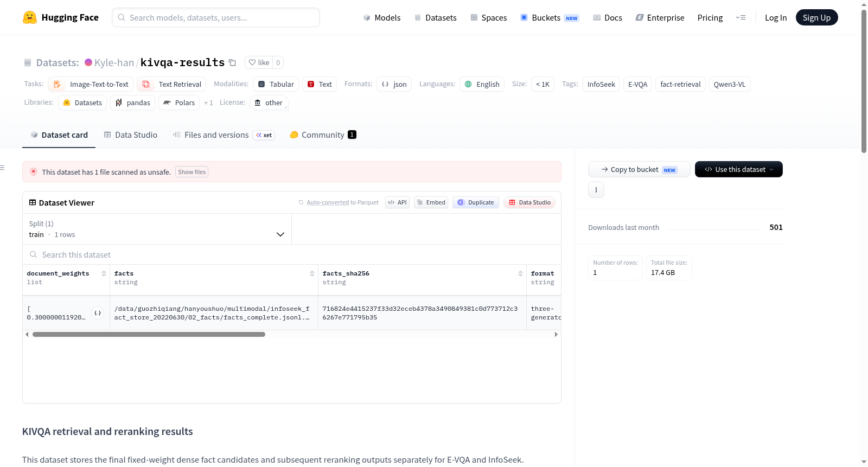Expand the document_weights list cell braces icon
868x467 pixels.
[x=98, y=313]
